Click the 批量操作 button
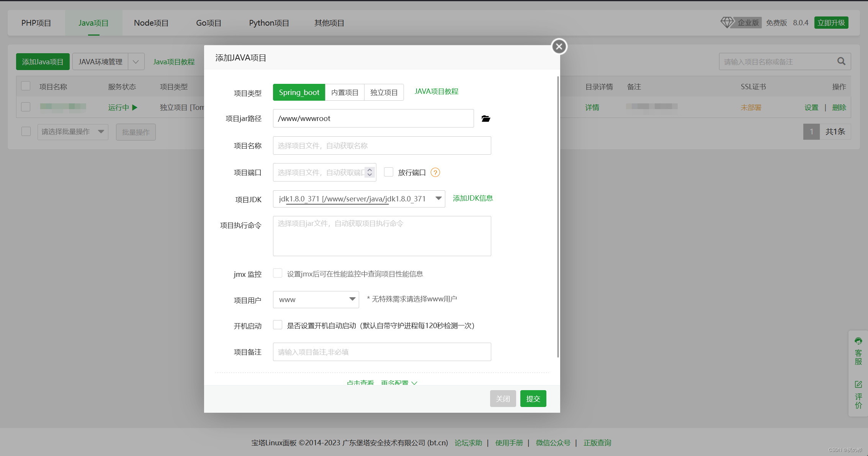This screenshot has height=456, width=868. pyautogui.click(x=136, y=132)
